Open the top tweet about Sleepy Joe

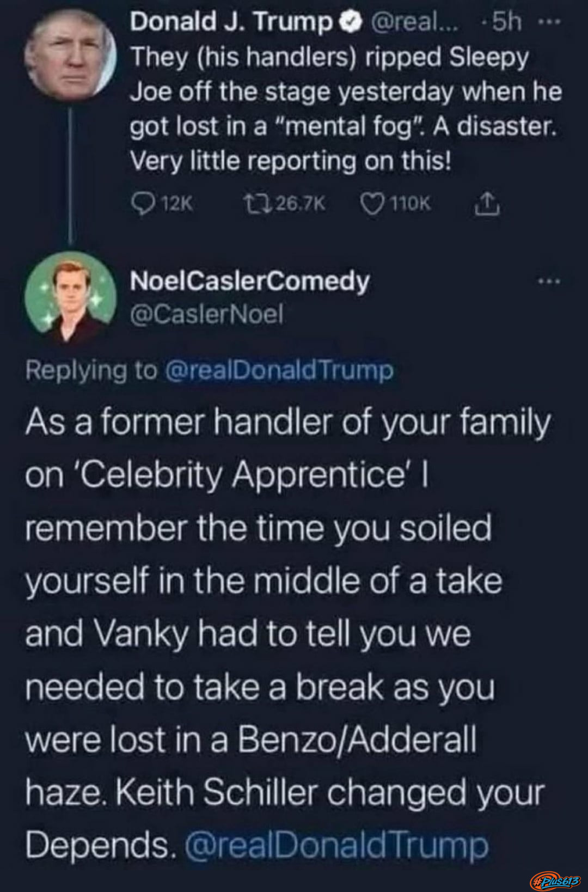[345, 109]
